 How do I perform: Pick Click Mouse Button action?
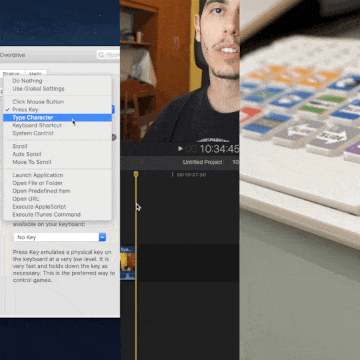[x=57, y=102]
